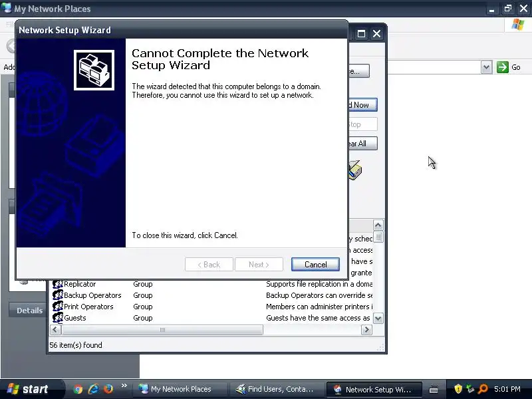Click the Supports file replication description cell
Image resolution: width=532 pixels, height=399 pixels.
point(319,284)
